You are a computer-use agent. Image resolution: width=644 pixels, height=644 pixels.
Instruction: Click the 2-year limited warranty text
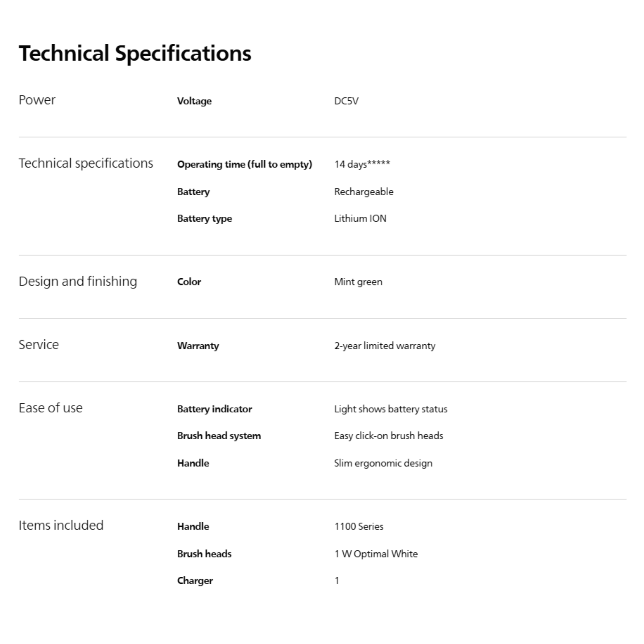coord(384,346)
